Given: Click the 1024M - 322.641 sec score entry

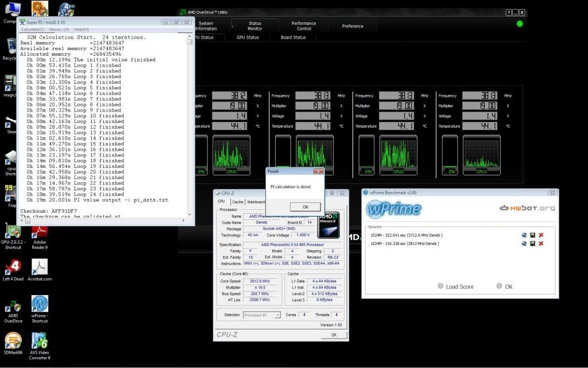Looking at the screenshot, I should pyautogui.click(x=407, y=235).
